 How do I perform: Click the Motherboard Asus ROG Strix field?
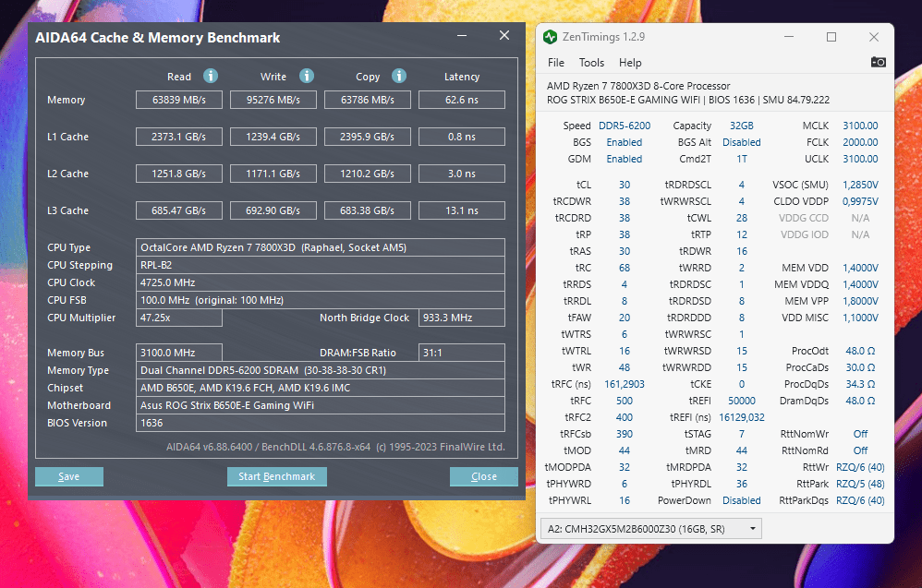coord(321,405)
